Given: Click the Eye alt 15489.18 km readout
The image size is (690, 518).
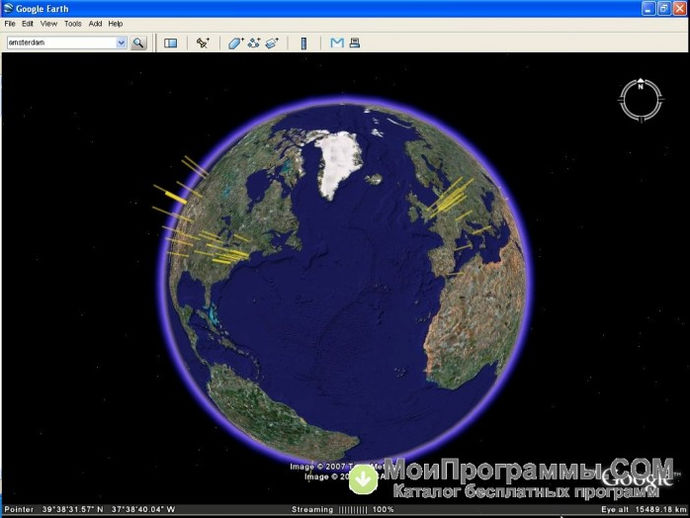Looking at the screenshot, I should pyautogui.click(x=644, y=510).
